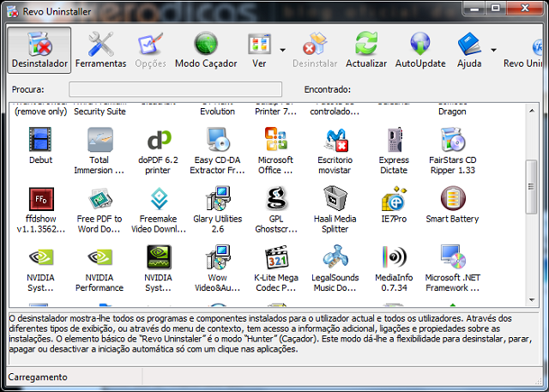The image size is (549, 392).
Task: Select Haali Media Splitter
Action: [x=335, y=209]
